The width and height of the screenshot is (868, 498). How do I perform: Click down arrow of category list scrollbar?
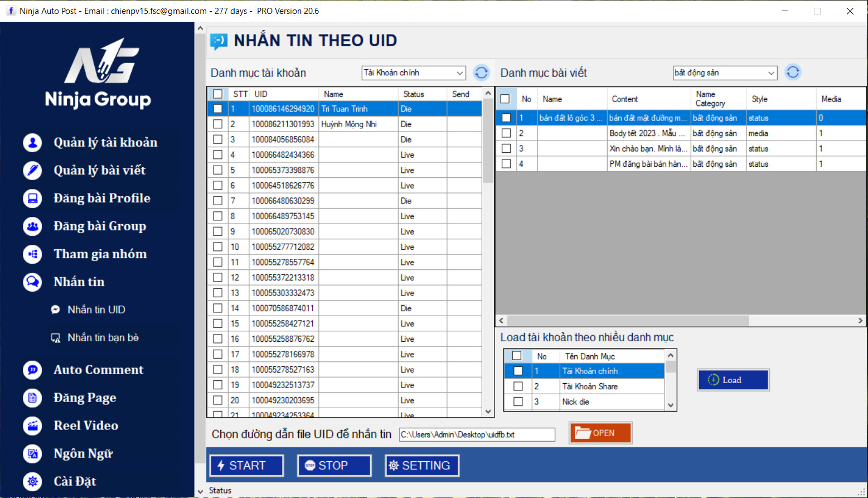(671, 405)
